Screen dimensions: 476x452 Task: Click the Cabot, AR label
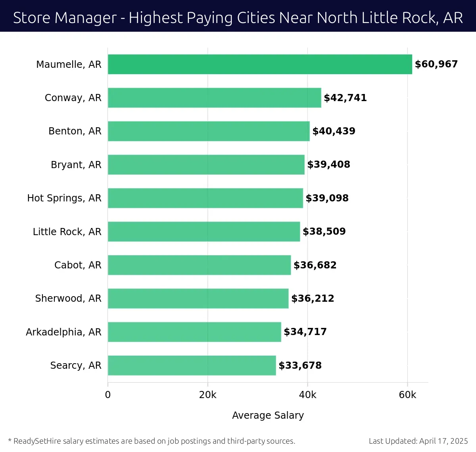(78, 265)
